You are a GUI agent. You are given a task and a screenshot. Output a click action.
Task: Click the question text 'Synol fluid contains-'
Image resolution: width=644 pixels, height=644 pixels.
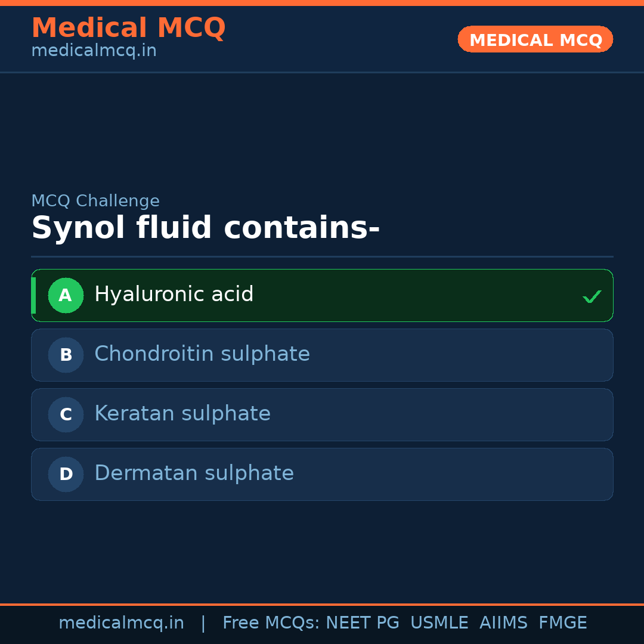[206, 228]
